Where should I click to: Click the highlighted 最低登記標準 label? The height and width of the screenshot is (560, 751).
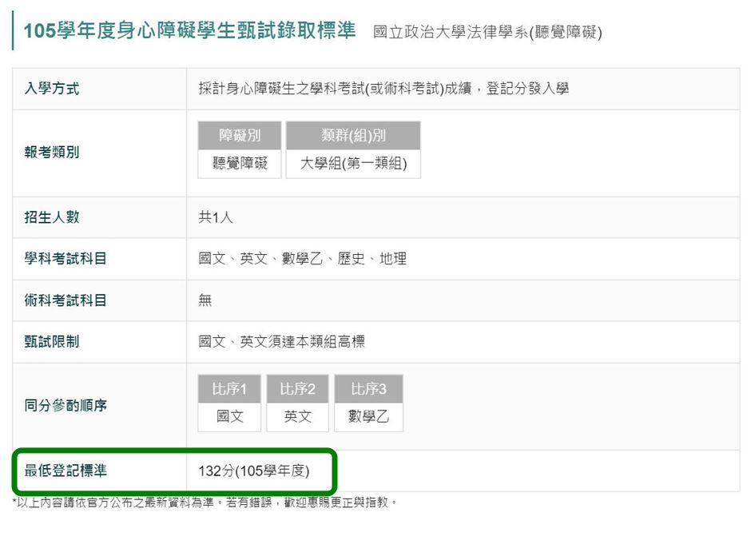(66, 471)
